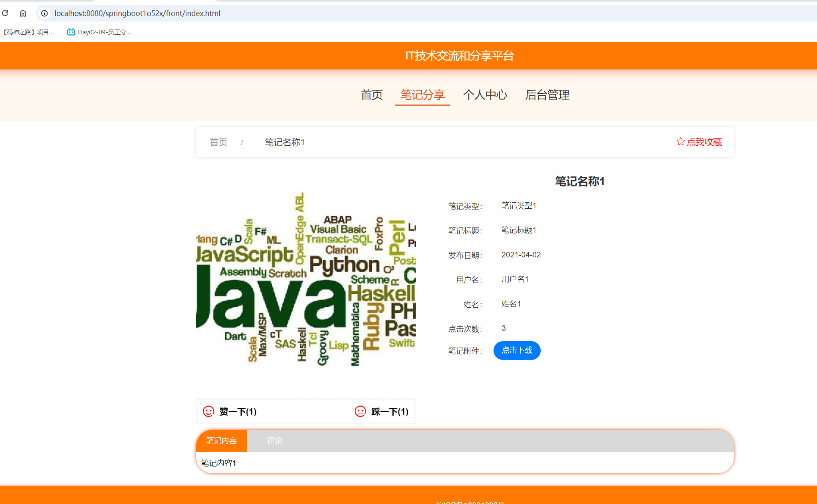The width and height of the screenshot is (817, 504).
Task: Click the red sad face icon
Action: pos(360,411)
